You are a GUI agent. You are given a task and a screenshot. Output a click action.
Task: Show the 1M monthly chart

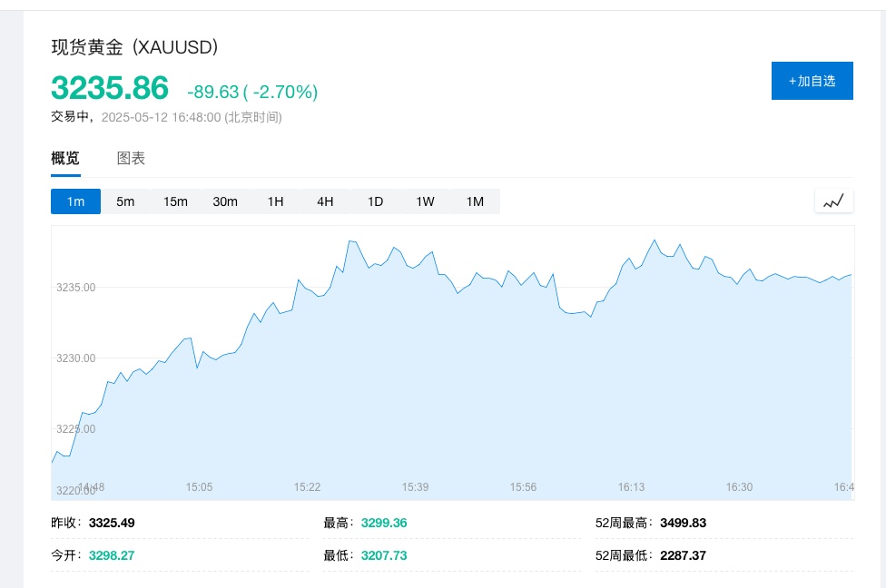click(x=475, y=201)
